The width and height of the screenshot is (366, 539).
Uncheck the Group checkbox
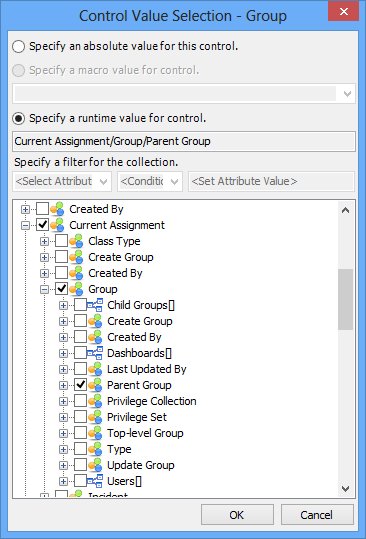[x=62, y=289]
